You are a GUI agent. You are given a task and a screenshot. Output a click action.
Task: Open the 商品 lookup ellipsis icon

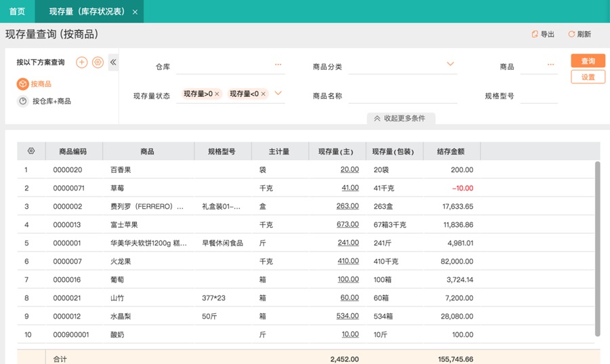pyautogui.click(x=550, y=65)
